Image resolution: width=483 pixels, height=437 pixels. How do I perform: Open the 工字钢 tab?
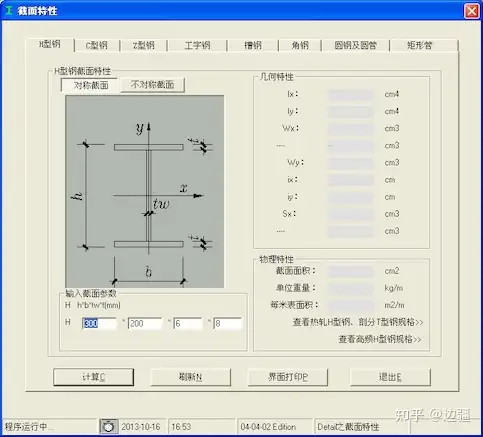coord(197,45)
